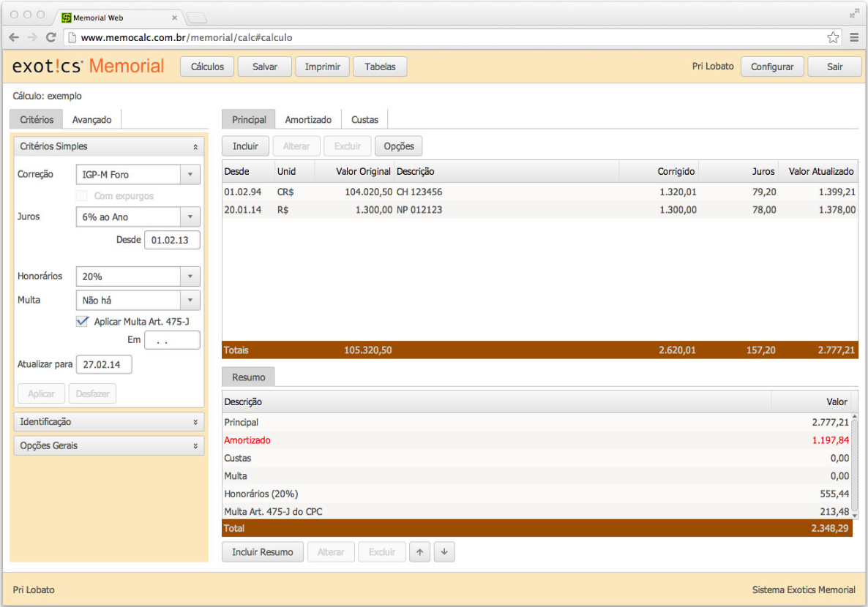Click the browser back arrow

(15, 37)
